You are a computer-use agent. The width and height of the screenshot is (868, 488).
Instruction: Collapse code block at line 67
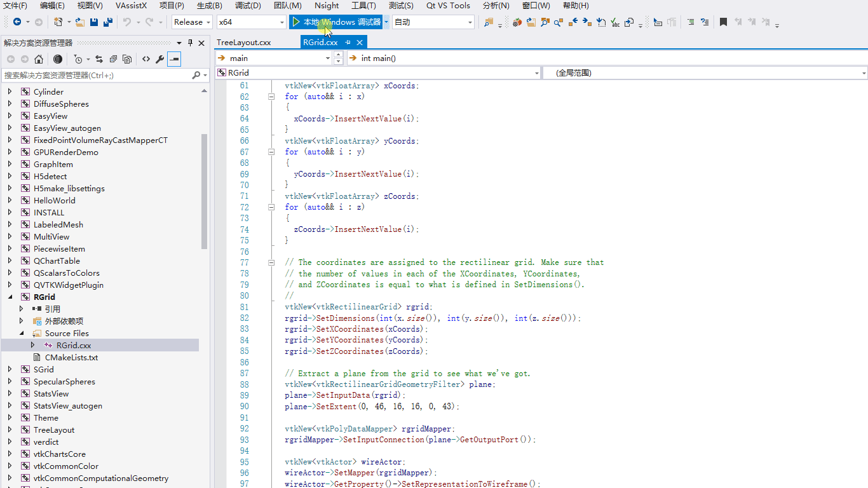(271, 152)
